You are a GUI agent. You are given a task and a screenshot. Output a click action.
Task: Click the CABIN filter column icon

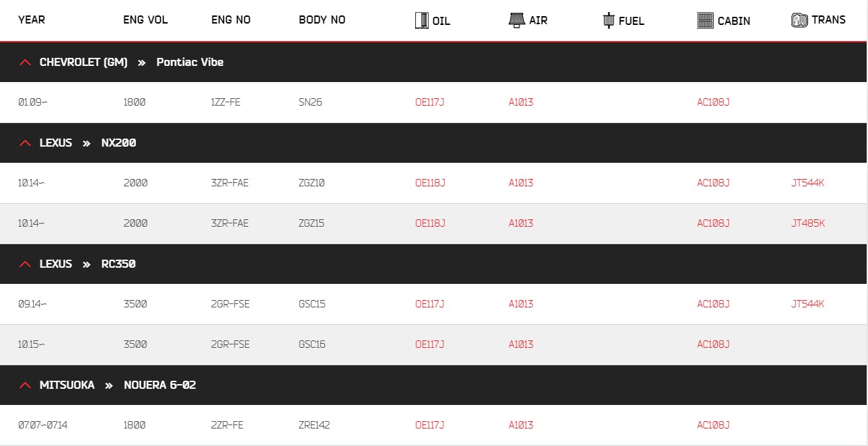pyautogui.click(x=705, y=20)
